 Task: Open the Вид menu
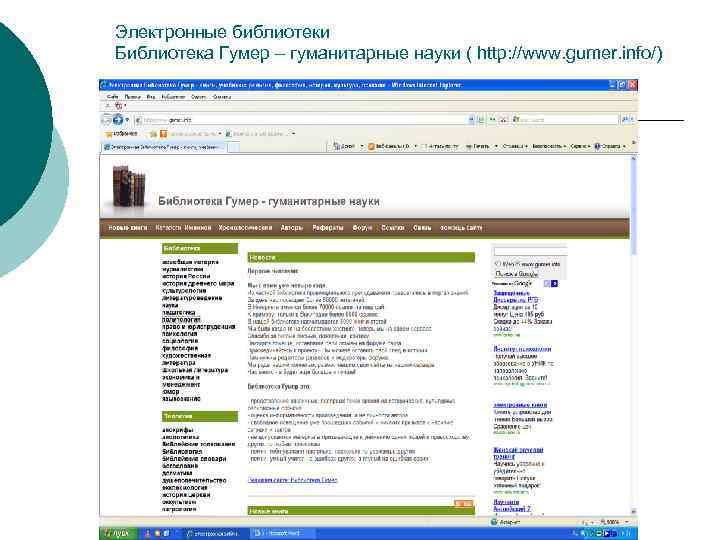(x=151, y=97)
